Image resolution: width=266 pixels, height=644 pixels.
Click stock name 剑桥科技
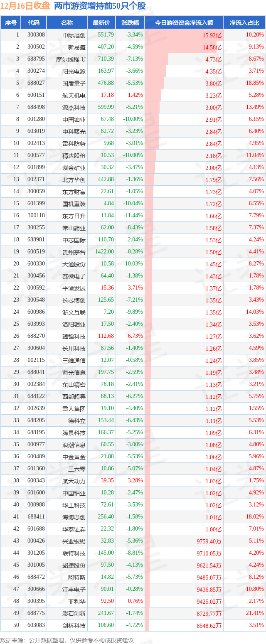(74, 625)
